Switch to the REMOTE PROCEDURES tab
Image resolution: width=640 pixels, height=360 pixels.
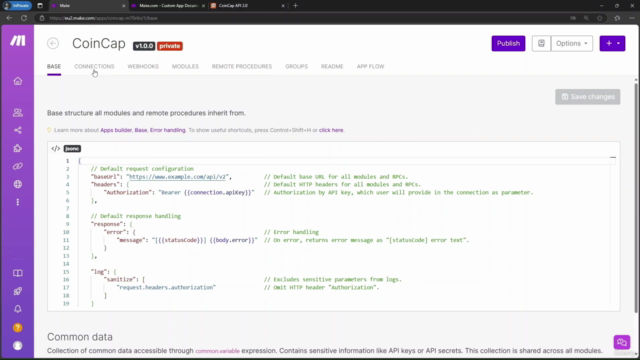coord(242,67)
